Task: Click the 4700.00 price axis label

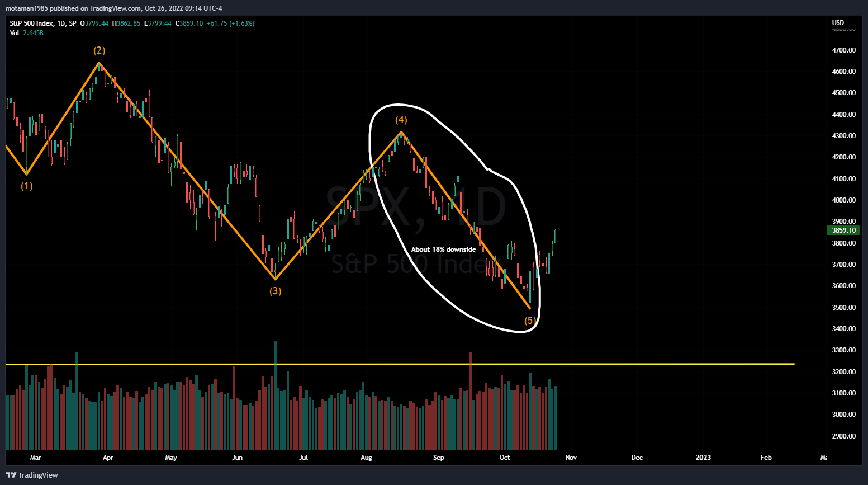Action: tap(843, 50)
